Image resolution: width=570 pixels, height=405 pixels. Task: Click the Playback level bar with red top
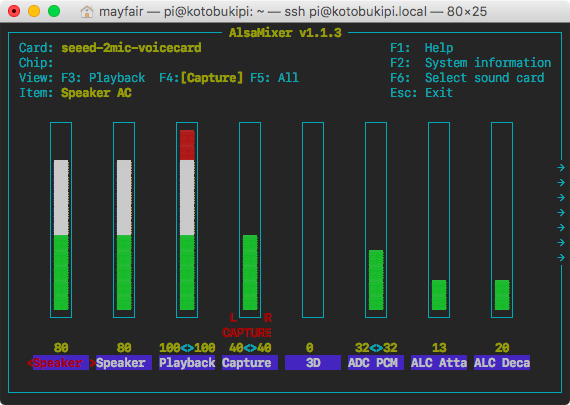pos(187,220)
